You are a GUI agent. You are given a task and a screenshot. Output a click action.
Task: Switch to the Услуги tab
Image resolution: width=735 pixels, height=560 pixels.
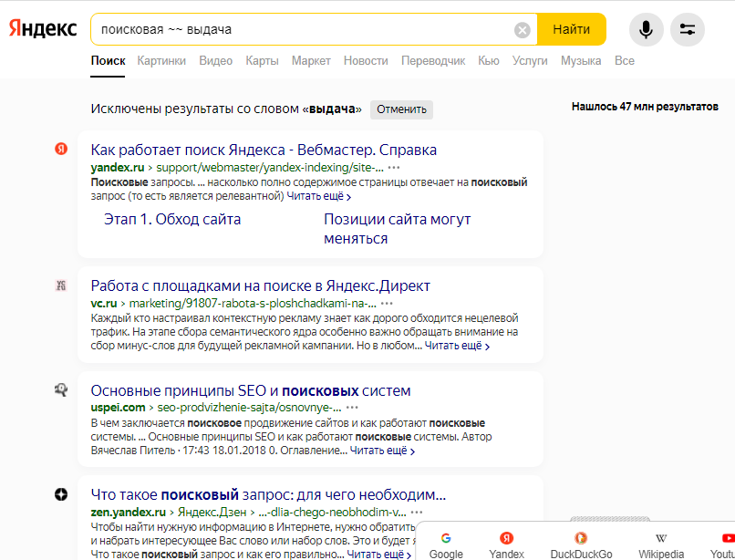(530, 61)
